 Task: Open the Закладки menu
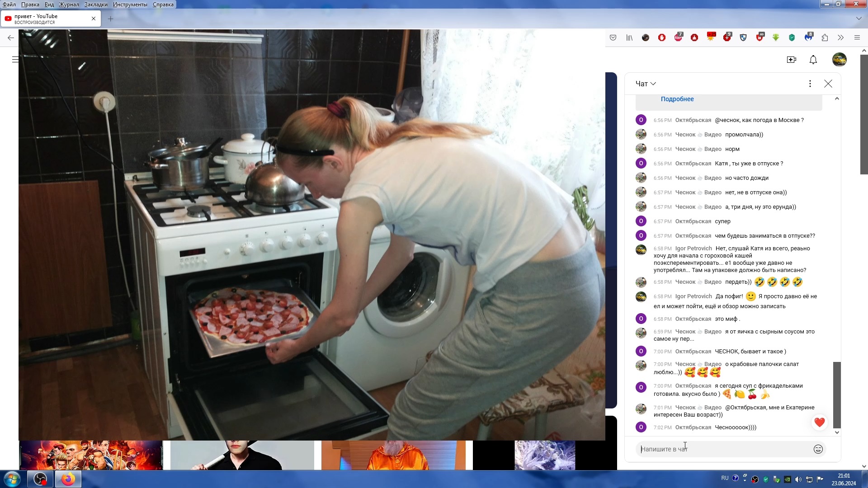pyautogui.click(x=96, y=5)
